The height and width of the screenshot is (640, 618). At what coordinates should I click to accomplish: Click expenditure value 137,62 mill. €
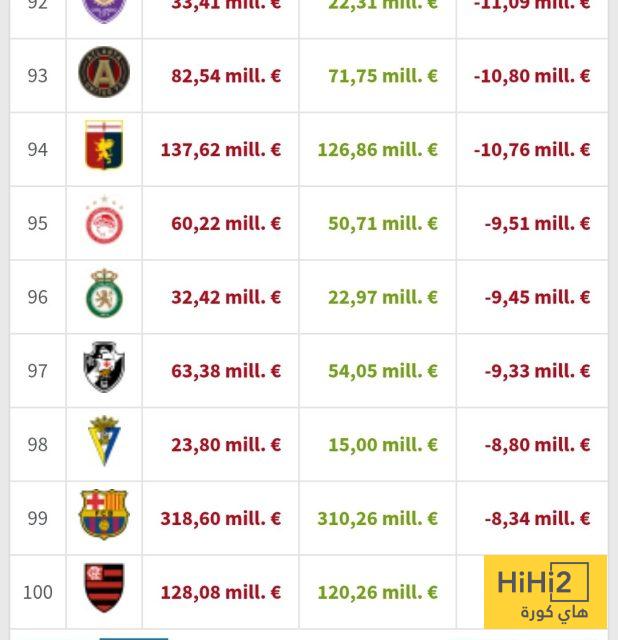220,150
